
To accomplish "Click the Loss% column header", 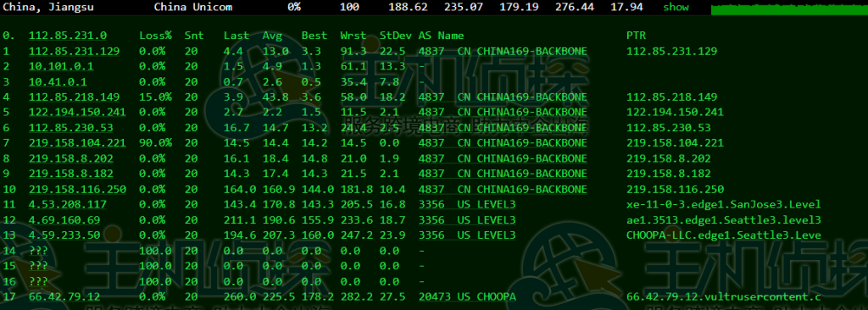I will point(156,36).
